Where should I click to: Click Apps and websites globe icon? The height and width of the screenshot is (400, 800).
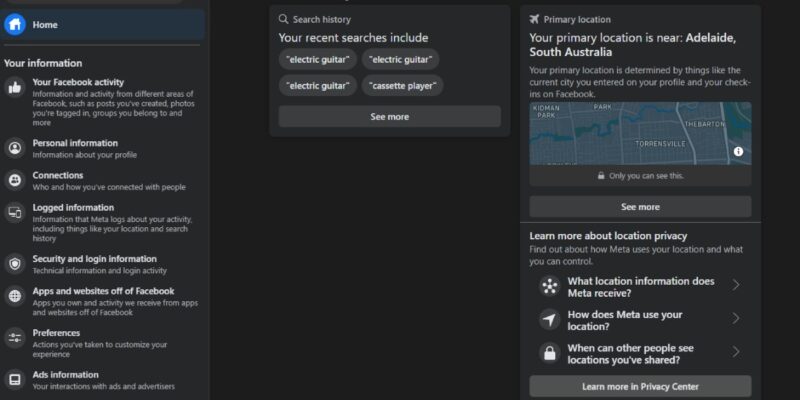[15, 296]
